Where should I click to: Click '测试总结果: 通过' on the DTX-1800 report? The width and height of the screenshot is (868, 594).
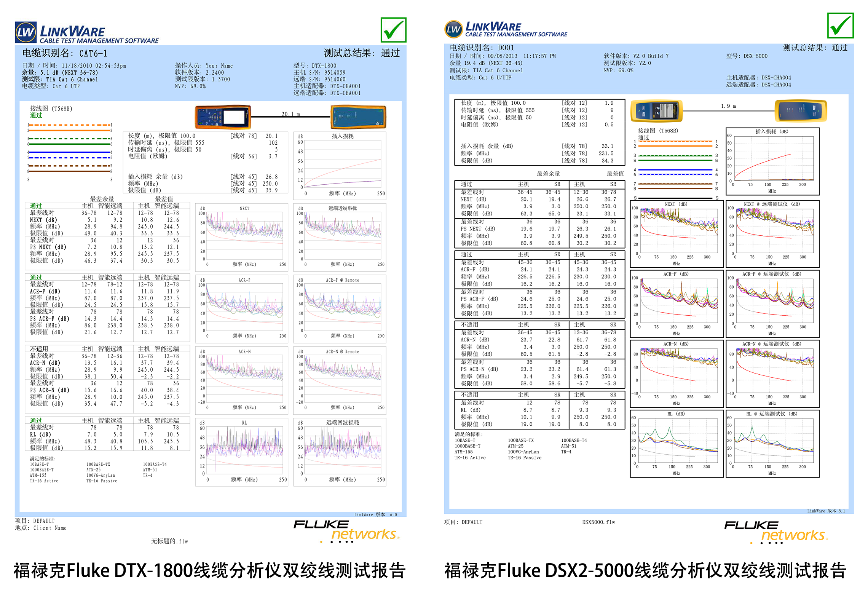pyautogui.click(x=362, y=53)
